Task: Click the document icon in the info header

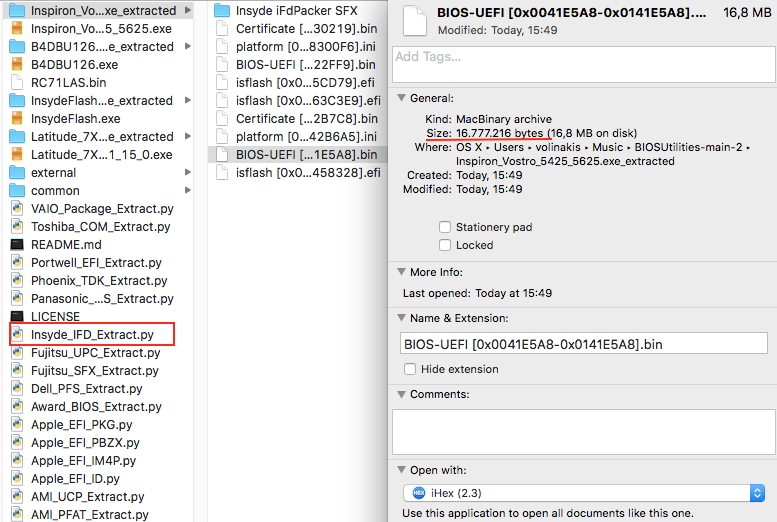Action: [x=414, y=20]
